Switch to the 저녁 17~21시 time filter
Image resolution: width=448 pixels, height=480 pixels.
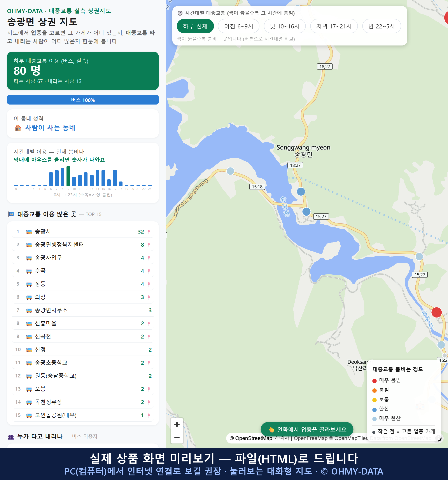point(334,26)
